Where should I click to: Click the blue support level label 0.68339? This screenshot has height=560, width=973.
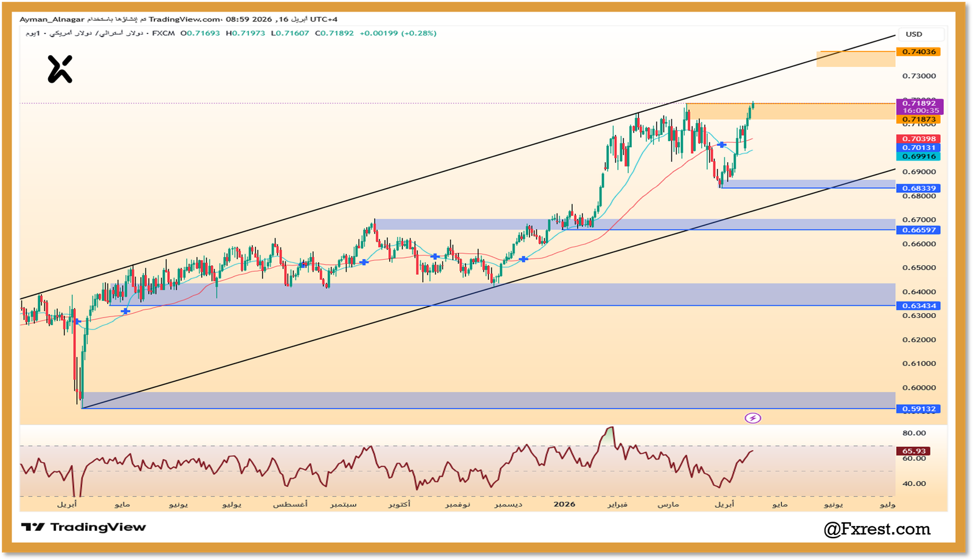pyautogui.click(x=919, y=188)
